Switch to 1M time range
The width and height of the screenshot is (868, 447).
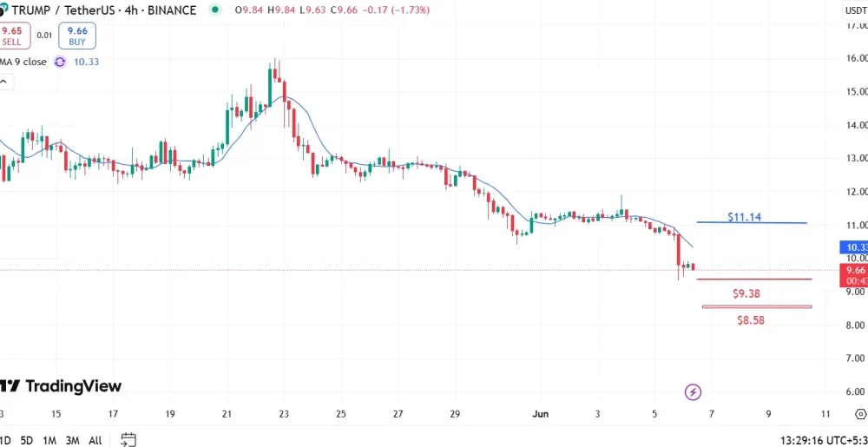coord(49,441)
